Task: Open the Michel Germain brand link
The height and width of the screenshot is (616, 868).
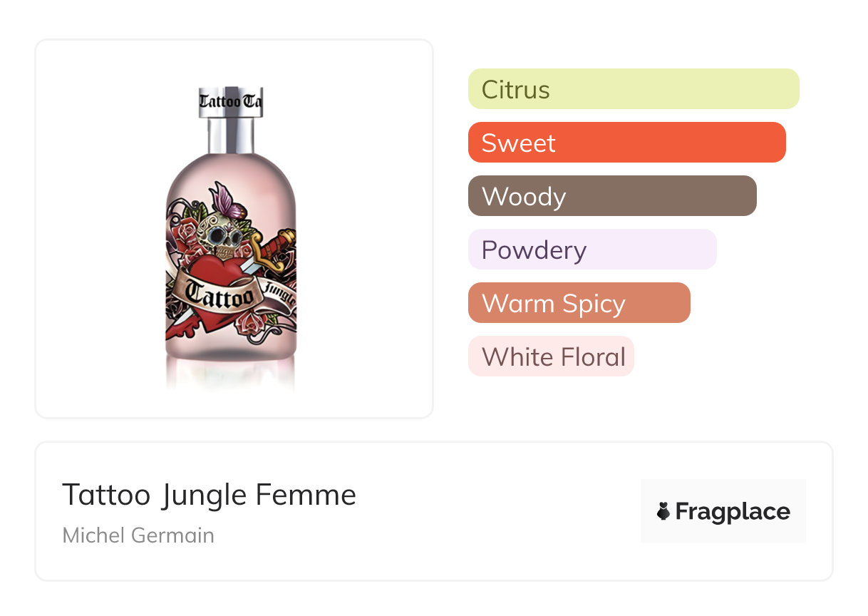Action: coord(138,535)
